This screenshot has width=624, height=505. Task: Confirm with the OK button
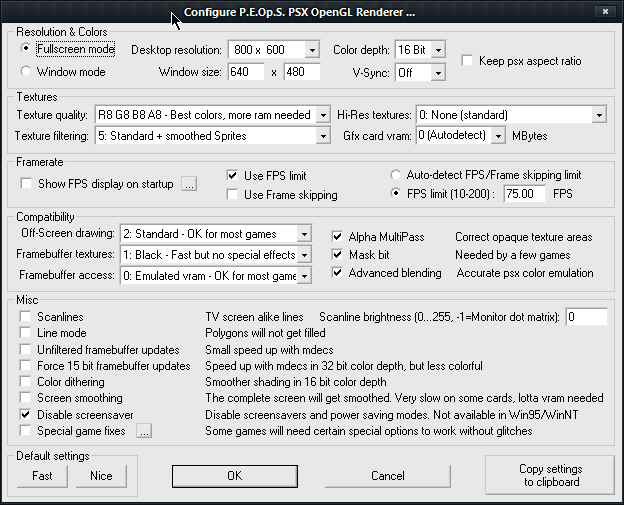[235, 476]
